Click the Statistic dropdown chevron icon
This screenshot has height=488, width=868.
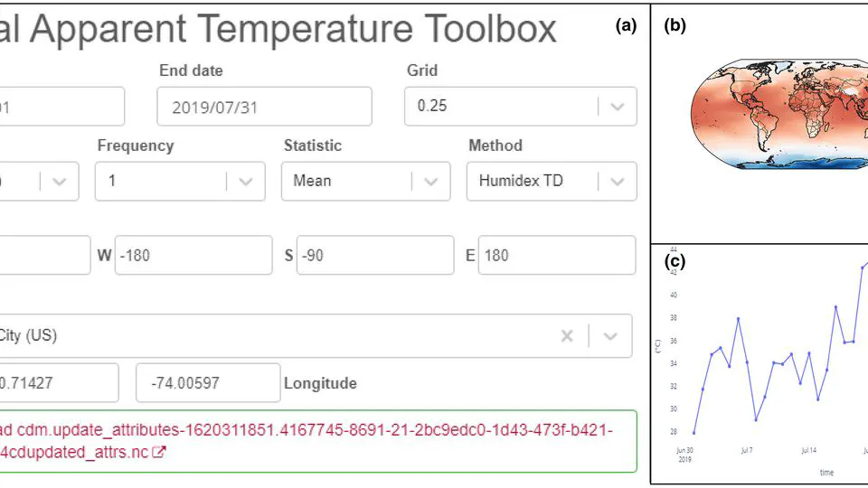(430, 181)
